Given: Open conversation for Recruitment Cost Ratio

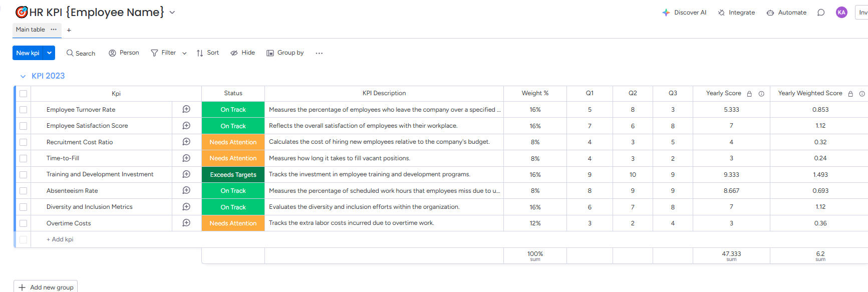Looking at the screenshot, I should tap(186, 142).
